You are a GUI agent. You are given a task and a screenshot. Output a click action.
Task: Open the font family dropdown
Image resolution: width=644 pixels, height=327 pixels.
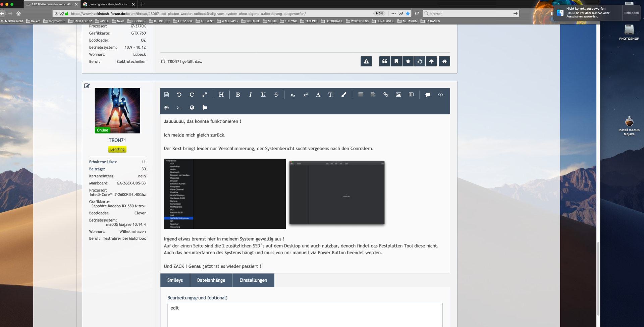click(x=318, y=95)
